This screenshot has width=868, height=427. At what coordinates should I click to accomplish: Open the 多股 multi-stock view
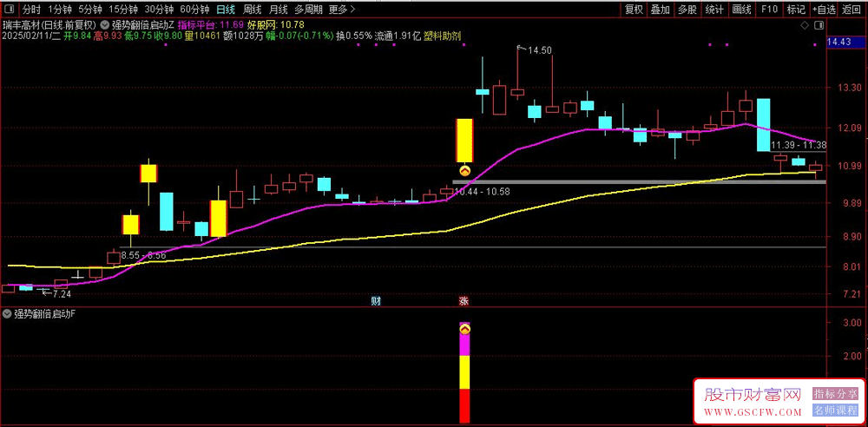coord(687,10)
